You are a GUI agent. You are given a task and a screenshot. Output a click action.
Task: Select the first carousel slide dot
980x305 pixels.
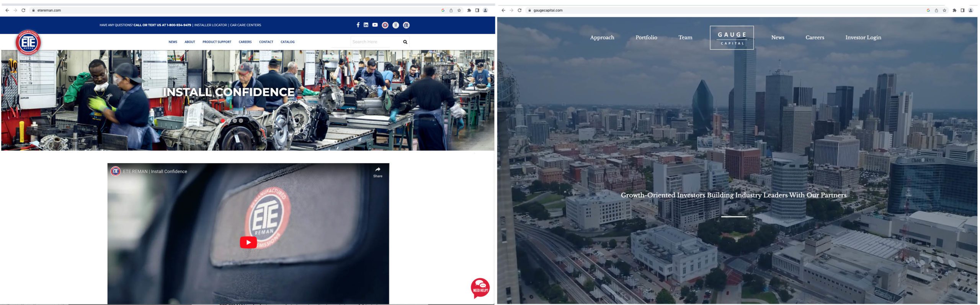click(217, 121)
